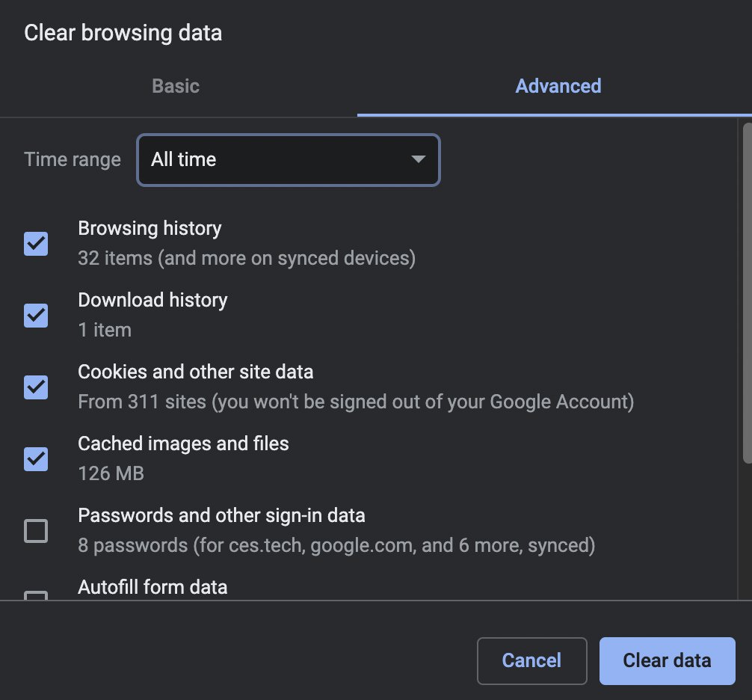Screen dimensions: 752x700
Task: Expand the All time selector
Action: 288,159
